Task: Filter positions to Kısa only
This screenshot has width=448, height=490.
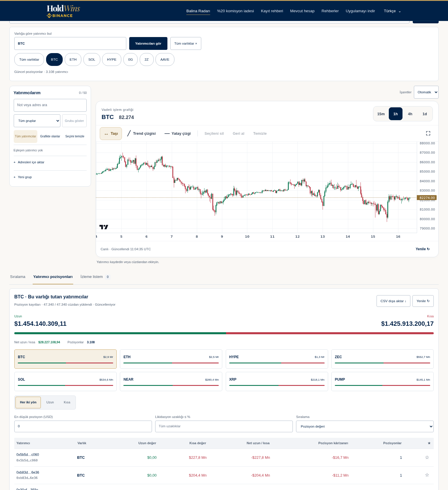Action: coord(67,402)
